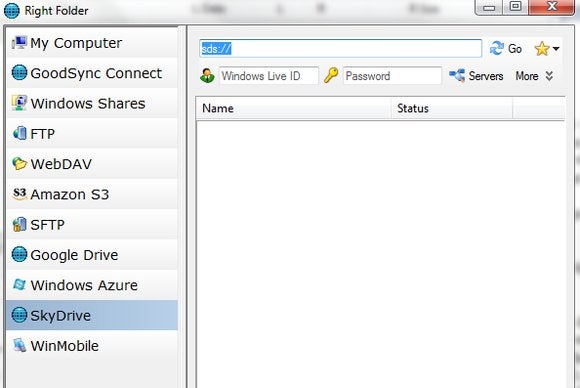Click the SFTP padlock server icon

click(19, 224)
